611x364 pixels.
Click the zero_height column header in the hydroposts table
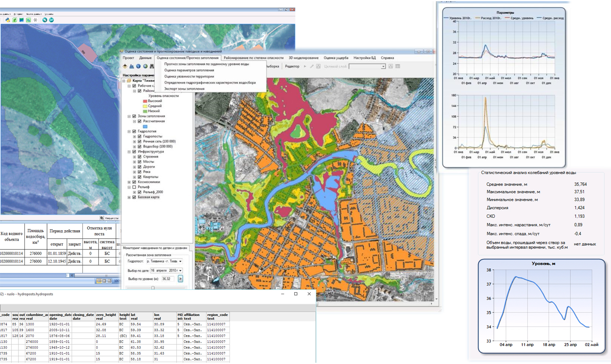107,317
